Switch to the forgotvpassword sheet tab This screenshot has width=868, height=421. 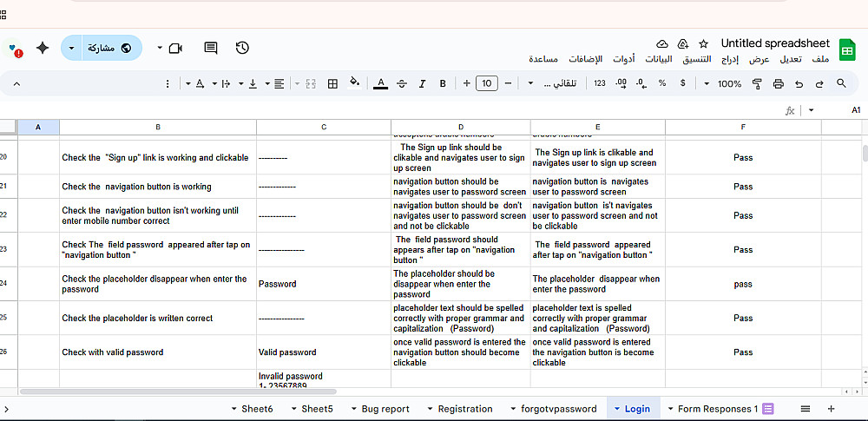pos(558,410)
